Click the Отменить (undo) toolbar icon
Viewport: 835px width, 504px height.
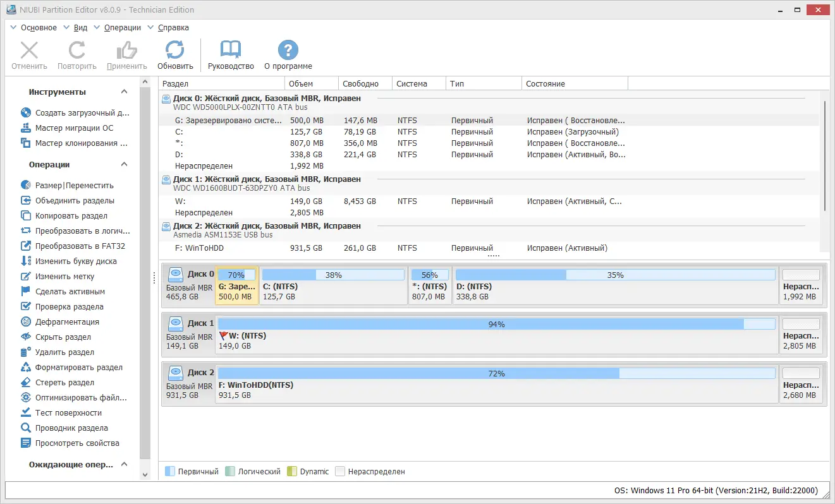[x=29, y=51]
